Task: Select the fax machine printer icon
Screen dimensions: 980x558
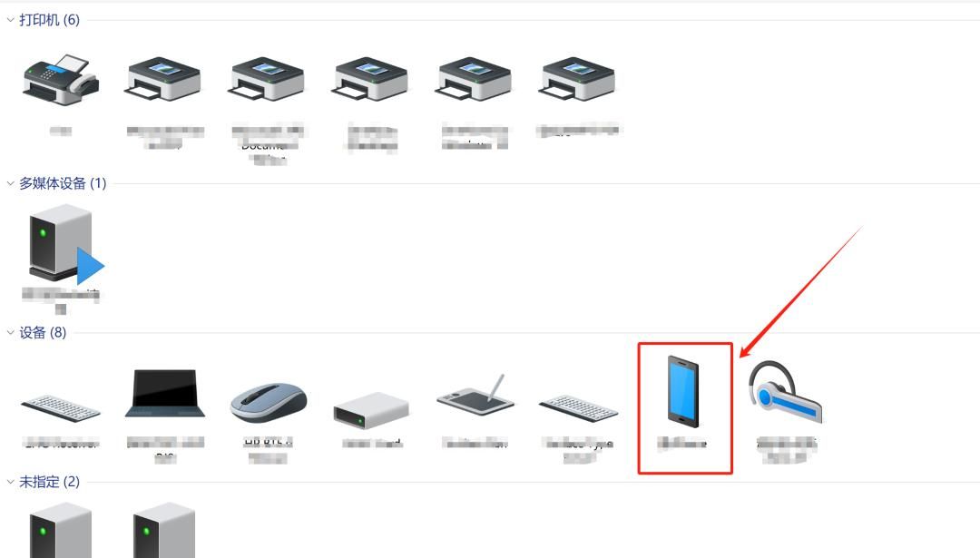Action: click(x=61, y=80)
